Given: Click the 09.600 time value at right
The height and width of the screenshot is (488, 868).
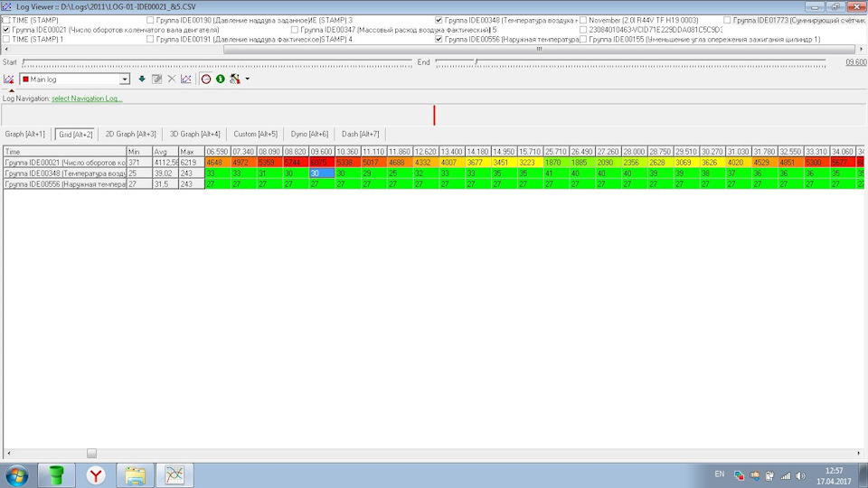Looking at the screenshot, I should point(856,62).
